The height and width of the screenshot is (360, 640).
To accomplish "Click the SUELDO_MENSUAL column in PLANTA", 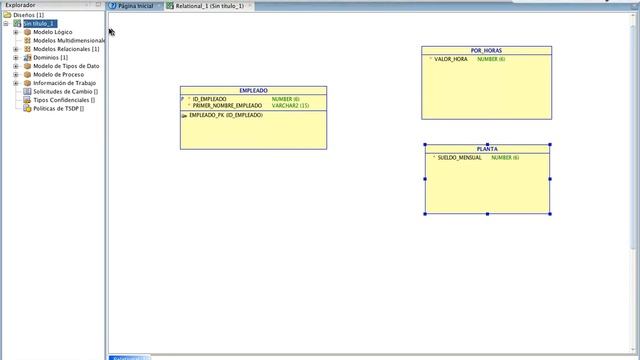I will pyautogui.click(x=460, y=158).
